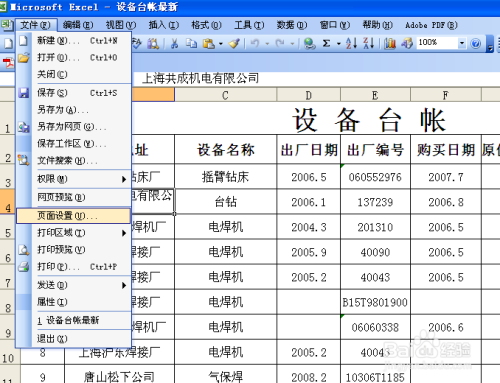Click the spell check icon

point(137,43)
